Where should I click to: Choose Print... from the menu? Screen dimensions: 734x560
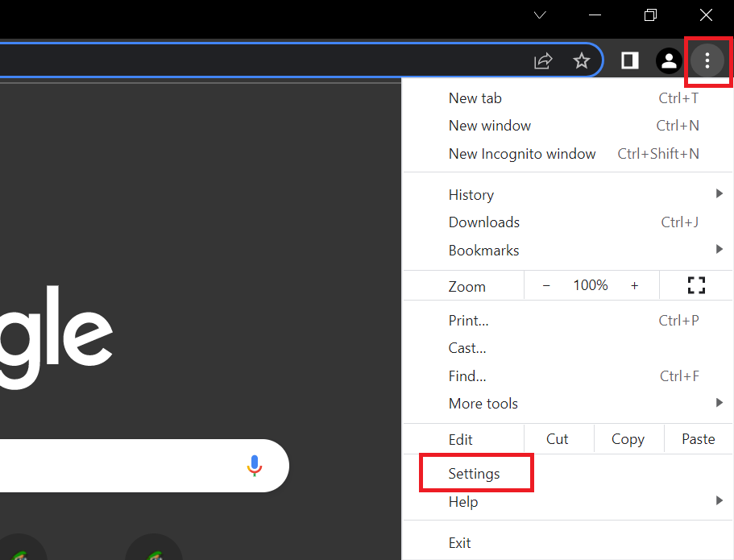(469, 320)
